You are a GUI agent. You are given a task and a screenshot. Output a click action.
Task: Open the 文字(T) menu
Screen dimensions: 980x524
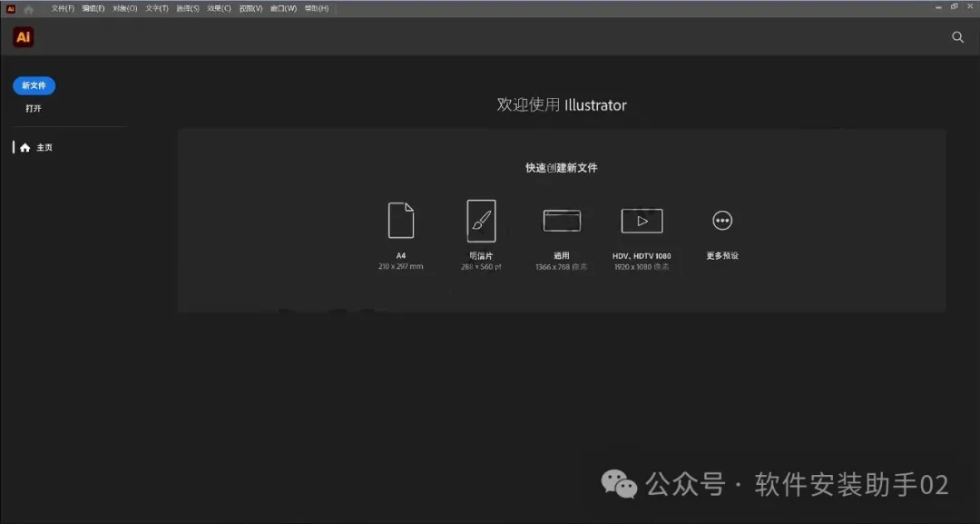157,9
